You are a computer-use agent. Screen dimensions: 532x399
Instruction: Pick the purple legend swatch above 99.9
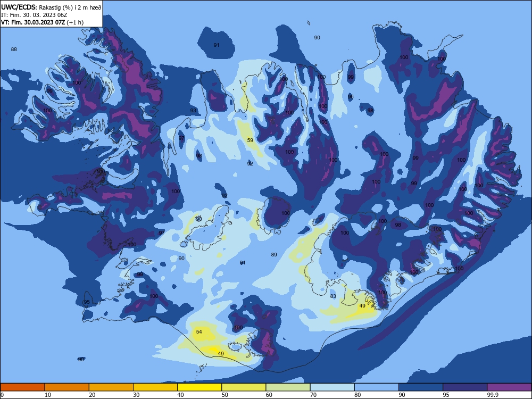point(509,387)
